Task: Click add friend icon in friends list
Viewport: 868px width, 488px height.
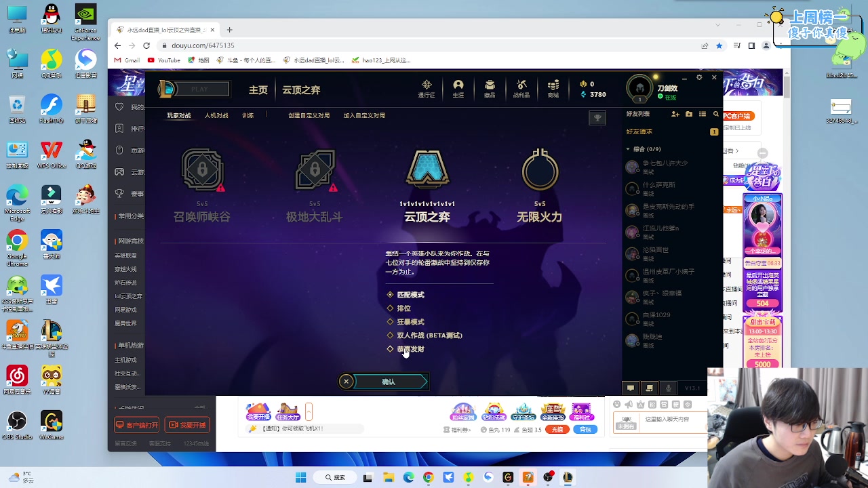Action: (x=675, y=114)
